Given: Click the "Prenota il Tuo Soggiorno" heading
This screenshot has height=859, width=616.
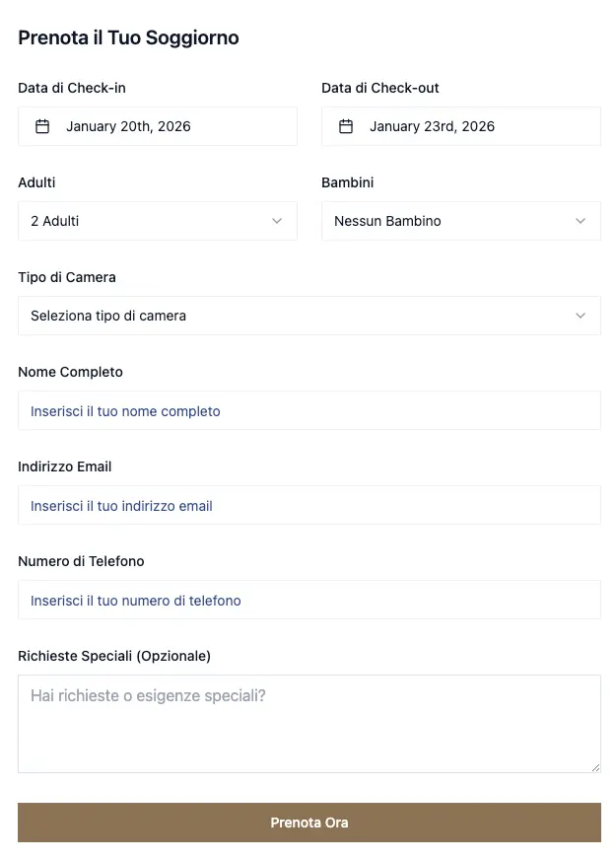Looking at the screenshot, I should click(x=128, y=38).
